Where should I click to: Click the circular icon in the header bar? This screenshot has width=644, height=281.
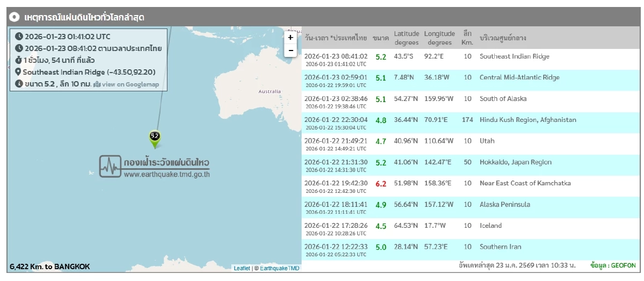[x=15, y=17]
